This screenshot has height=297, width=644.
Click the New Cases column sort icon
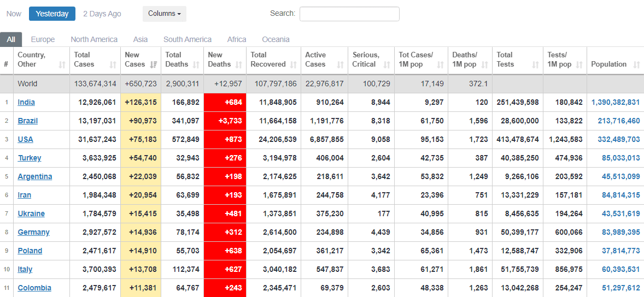pos(153,64)
